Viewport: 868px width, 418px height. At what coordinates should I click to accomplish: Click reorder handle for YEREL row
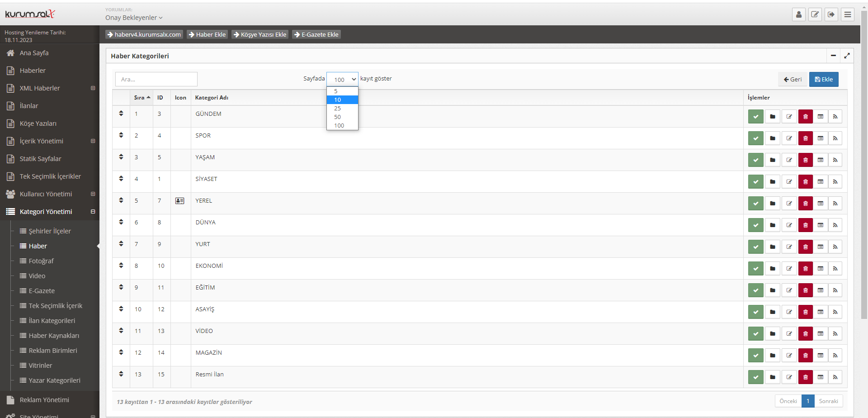click(121, 200)
